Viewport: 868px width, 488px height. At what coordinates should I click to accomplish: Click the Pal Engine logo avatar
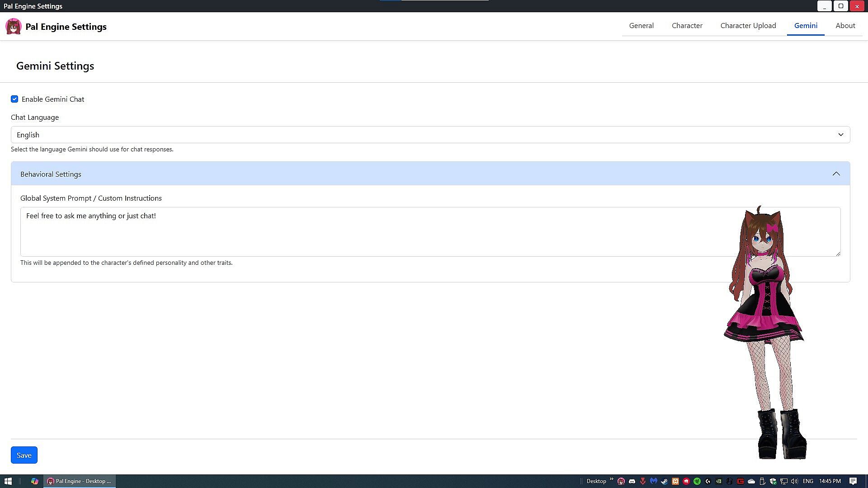click(x=14, y=27)
